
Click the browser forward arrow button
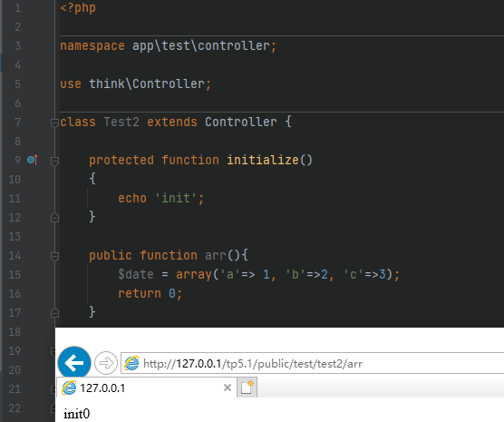click(x=106, y=363)
